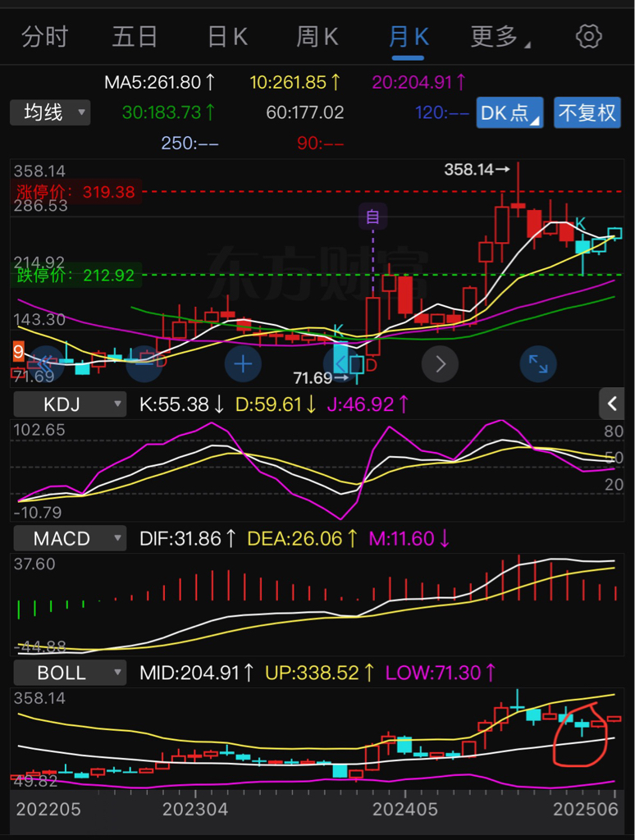Tap the purple 自 marker on chart
Viewport: 635px width, 840px height.
(373, 217)
